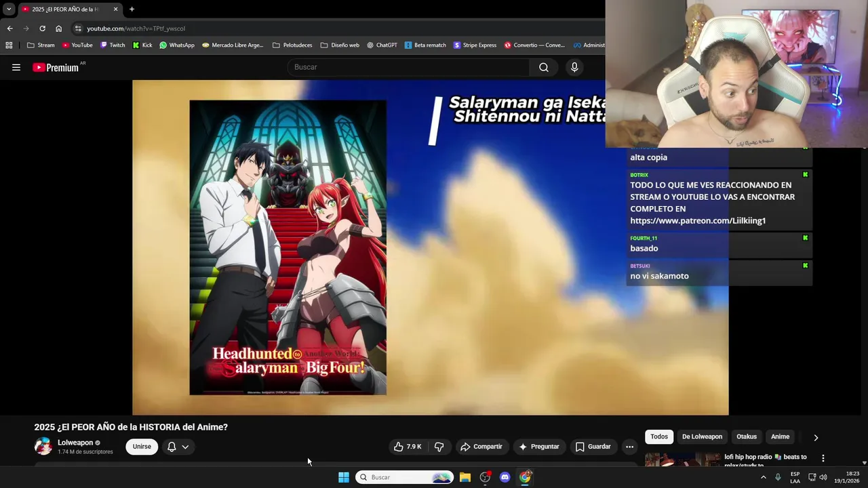Open the WhatsApp bookmark

point(176,45)
